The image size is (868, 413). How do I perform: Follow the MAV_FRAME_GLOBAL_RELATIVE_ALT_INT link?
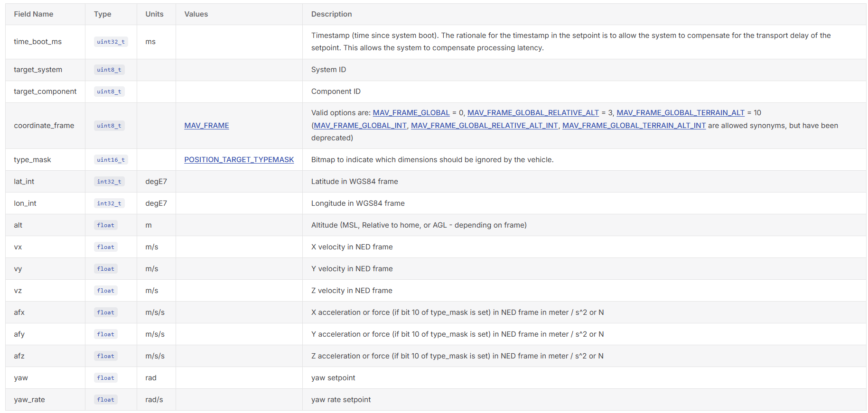pyautogui.click(x=484, y=126)
